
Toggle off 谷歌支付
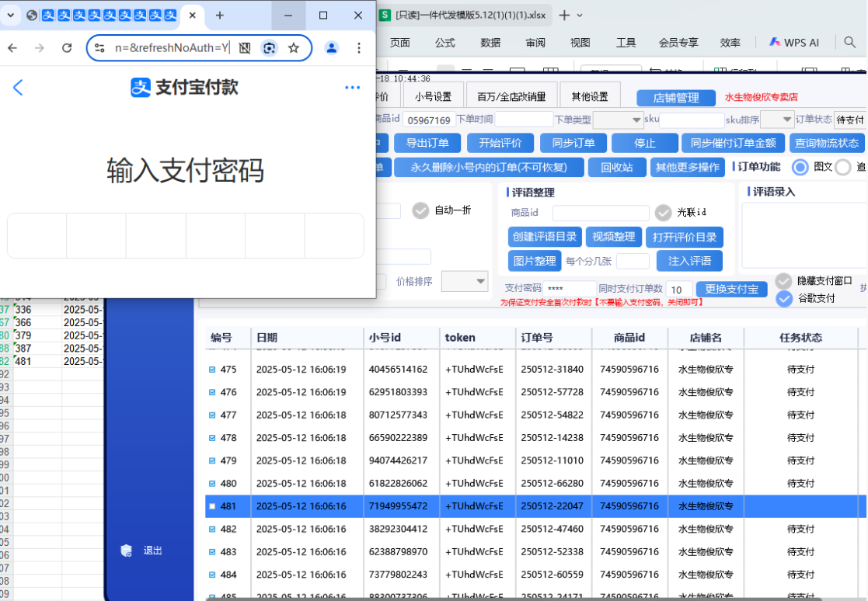(x=783, y=298)
